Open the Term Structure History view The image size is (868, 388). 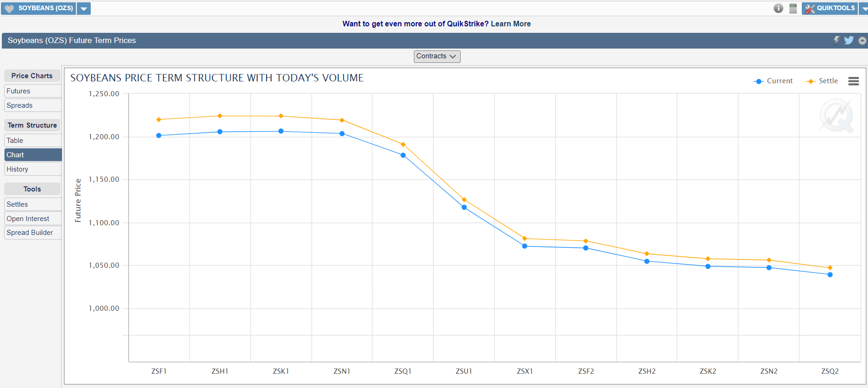[33, 169]
